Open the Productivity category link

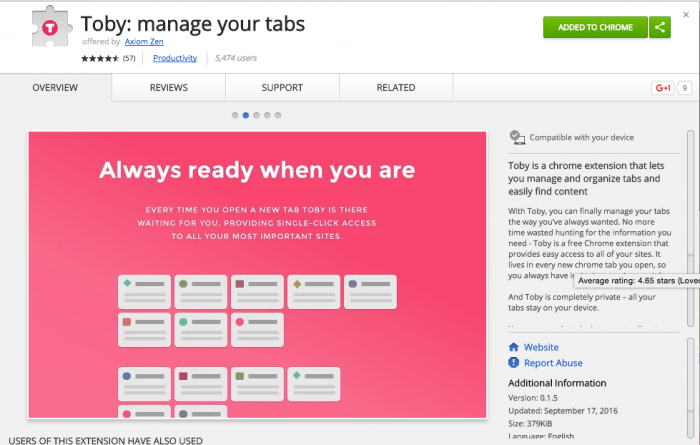pos(175,58)
